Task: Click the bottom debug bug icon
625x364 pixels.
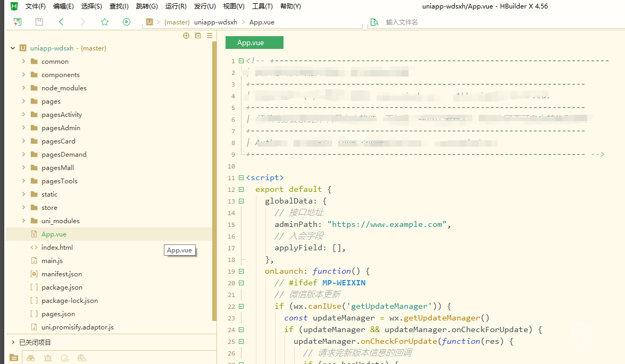Action: click(x=48, y=358)
